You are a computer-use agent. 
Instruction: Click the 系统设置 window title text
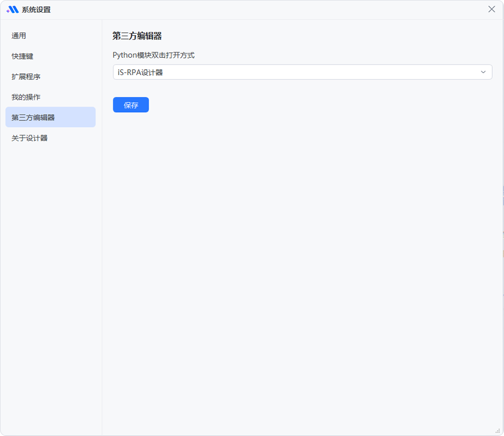point(36,9)
